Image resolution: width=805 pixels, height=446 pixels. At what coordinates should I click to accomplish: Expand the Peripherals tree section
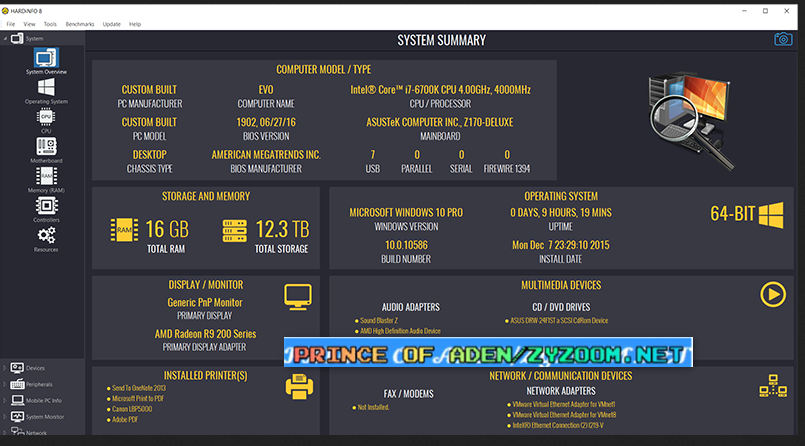click(5, 384)
